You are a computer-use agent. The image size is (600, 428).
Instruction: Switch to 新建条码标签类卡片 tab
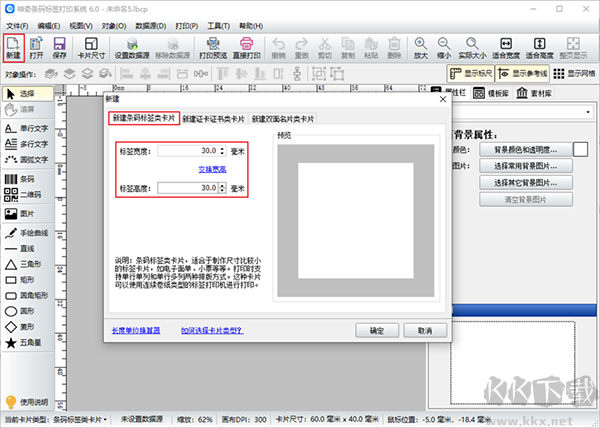144,118
